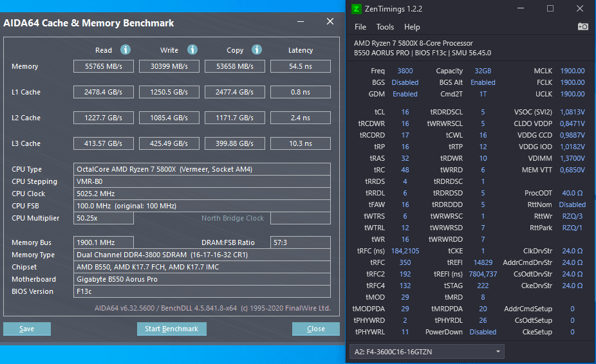Click Start Benchmark button
Viewport: 596px width, 364px height.
[x=172, y=329]
